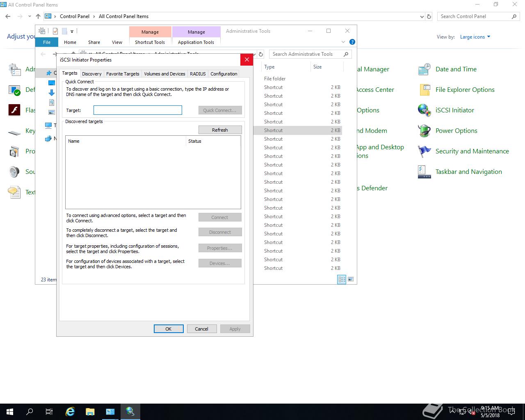
Task: Open the Configuration tab
Action: coord(224,74)
